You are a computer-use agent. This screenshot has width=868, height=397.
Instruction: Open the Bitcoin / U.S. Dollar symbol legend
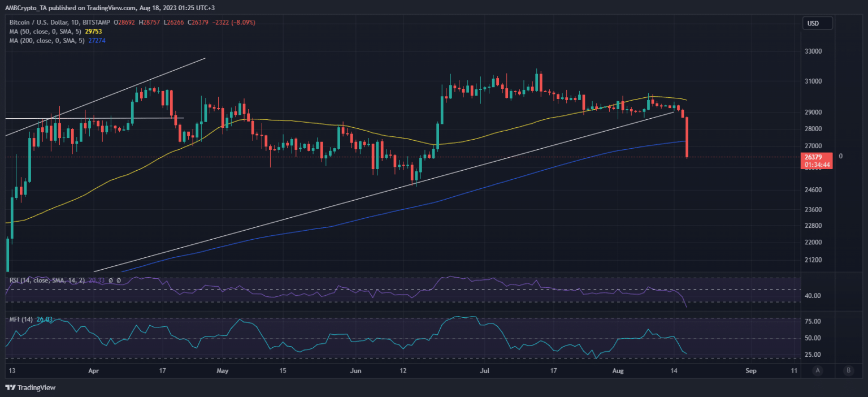[x=38, y=23]
